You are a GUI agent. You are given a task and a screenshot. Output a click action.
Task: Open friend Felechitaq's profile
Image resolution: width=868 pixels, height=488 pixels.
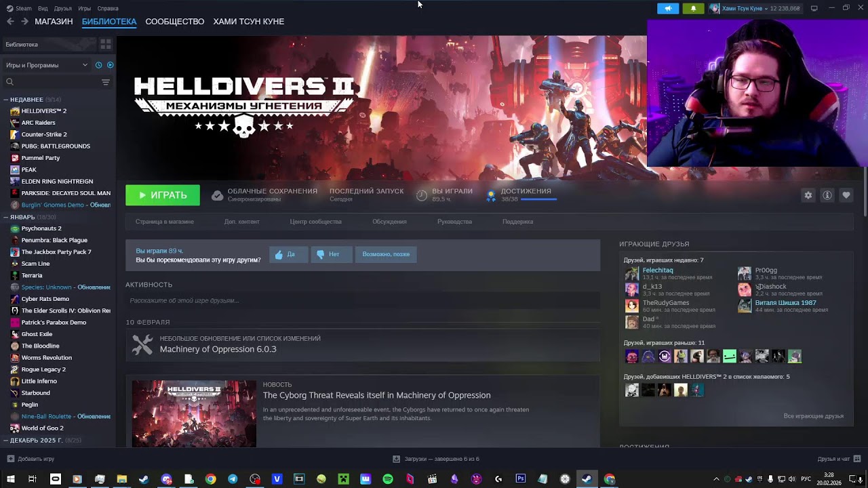coord(658,270)
